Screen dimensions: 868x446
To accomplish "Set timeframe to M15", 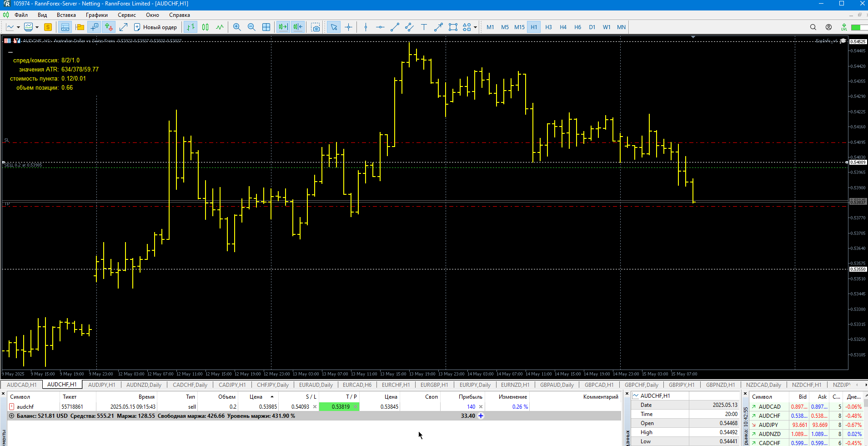I will tap(519, 27).
